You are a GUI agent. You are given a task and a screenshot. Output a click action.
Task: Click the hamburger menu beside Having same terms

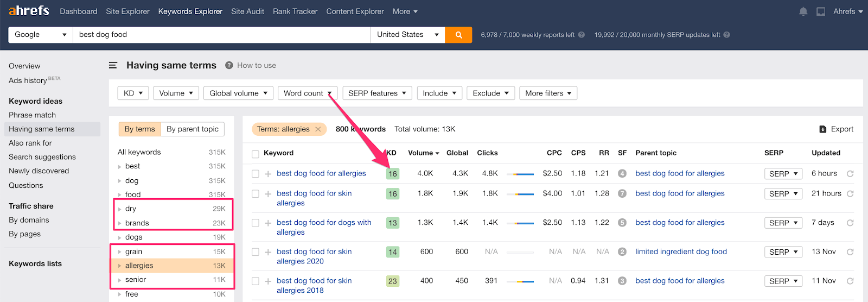[x=113, y=65]
